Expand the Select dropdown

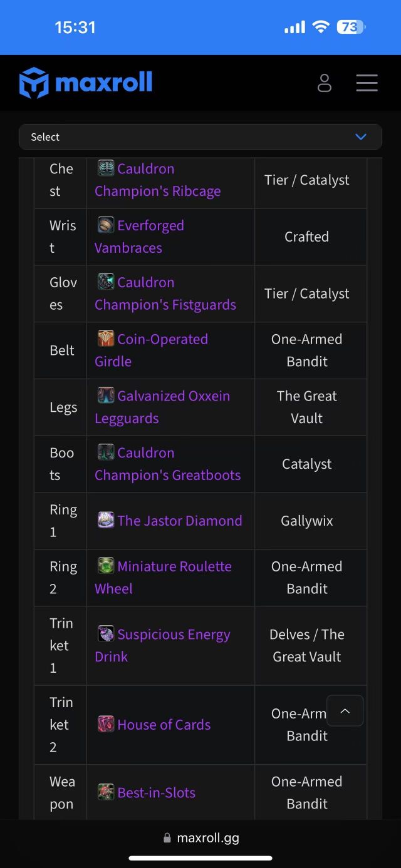(x=200, y=137)
